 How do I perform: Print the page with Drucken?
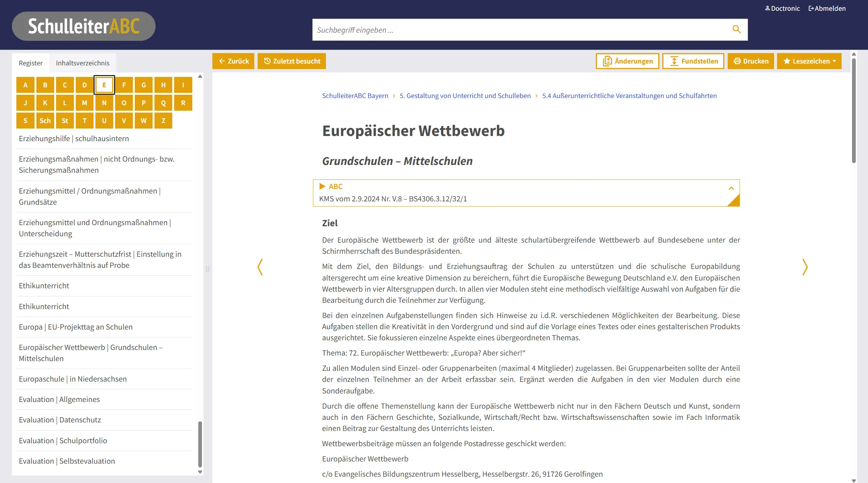[x=751, y=61]
